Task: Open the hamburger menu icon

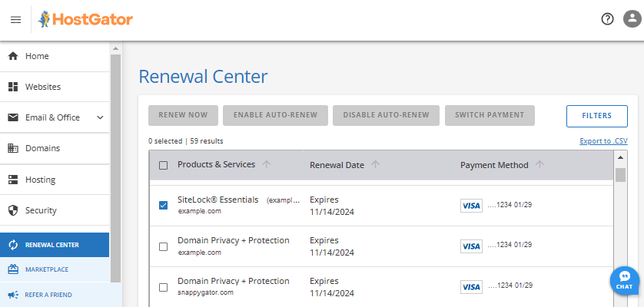Action: click(x=15, y=20)
